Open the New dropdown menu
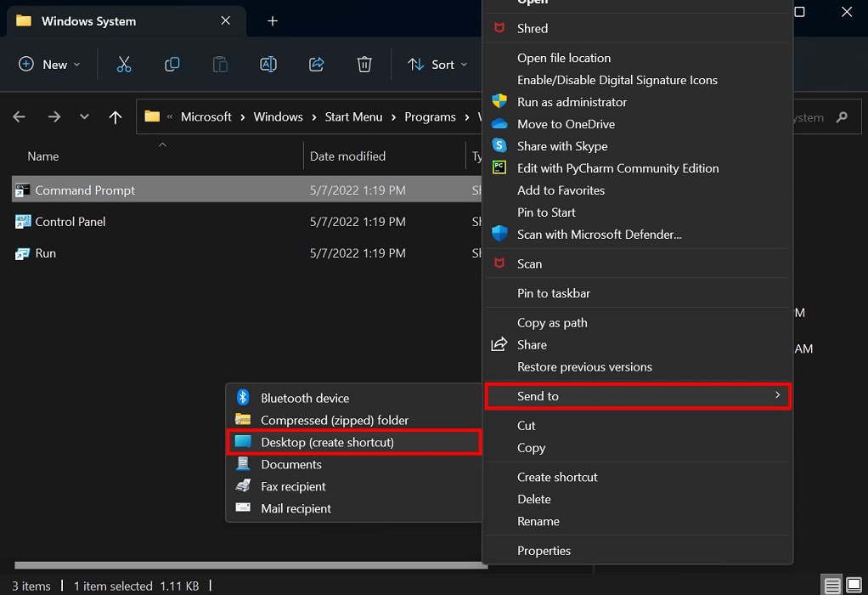The width and height of the screenshot is (868, 595). pyautogui.click(x=49, y=65)
